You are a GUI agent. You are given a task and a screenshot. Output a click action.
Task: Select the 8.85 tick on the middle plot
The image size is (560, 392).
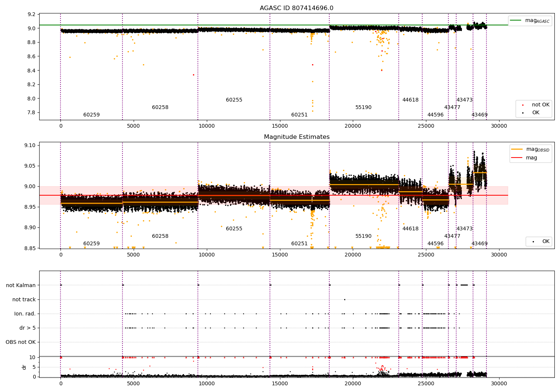(30, 248)
